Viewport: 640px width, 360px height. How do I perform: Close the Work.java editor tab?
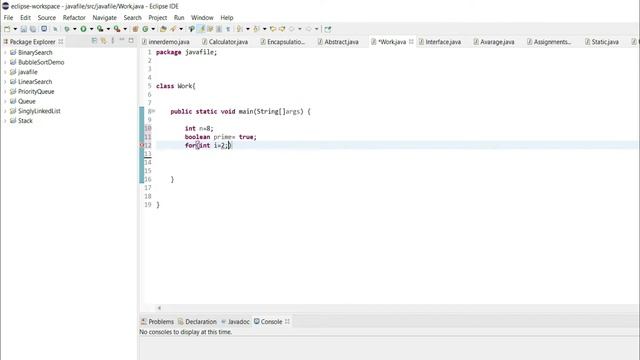tap(411, 42)
